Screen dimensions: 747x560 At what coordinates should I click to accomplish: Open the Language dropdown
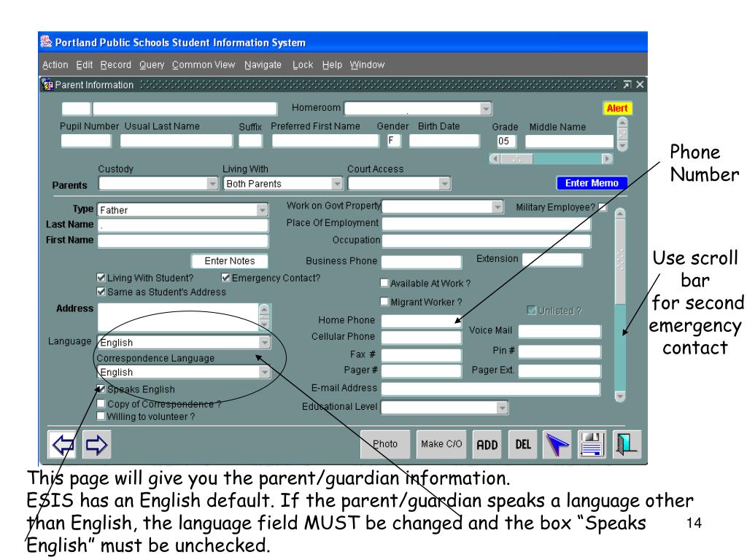tap(264, 343)
